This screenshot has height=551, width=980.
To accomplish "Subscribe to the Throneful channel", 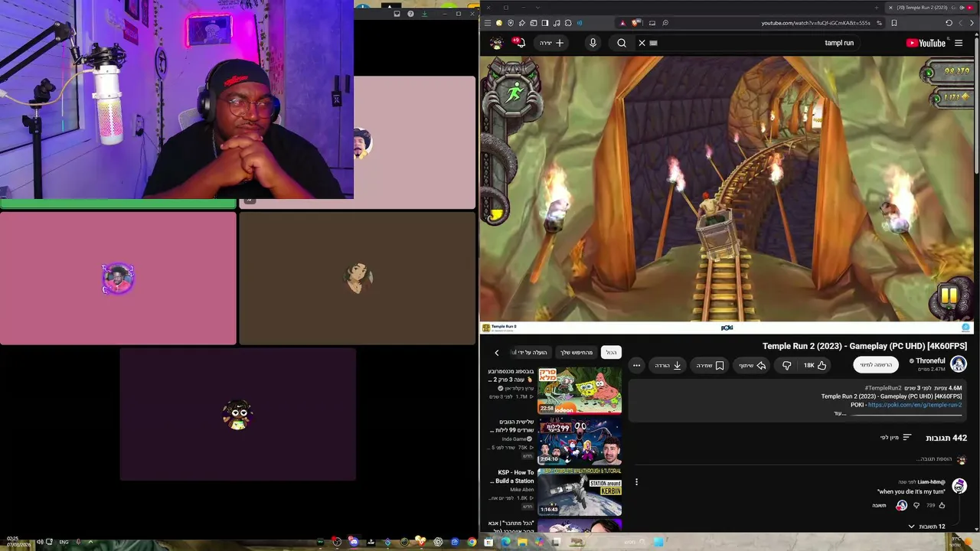I will click(876, 365).
